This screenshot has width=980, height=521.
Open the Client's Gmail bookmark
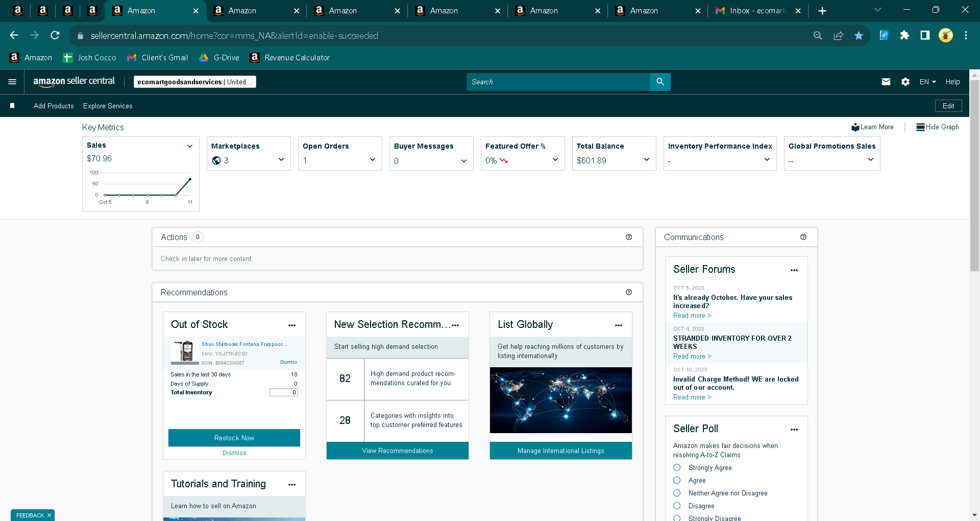click(x=158, y=58)
